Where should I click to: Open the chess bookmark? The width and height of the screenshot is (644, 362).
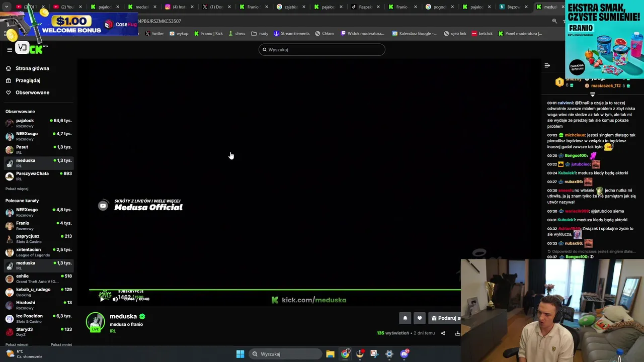pyautogui.click(x=236, y=34)
